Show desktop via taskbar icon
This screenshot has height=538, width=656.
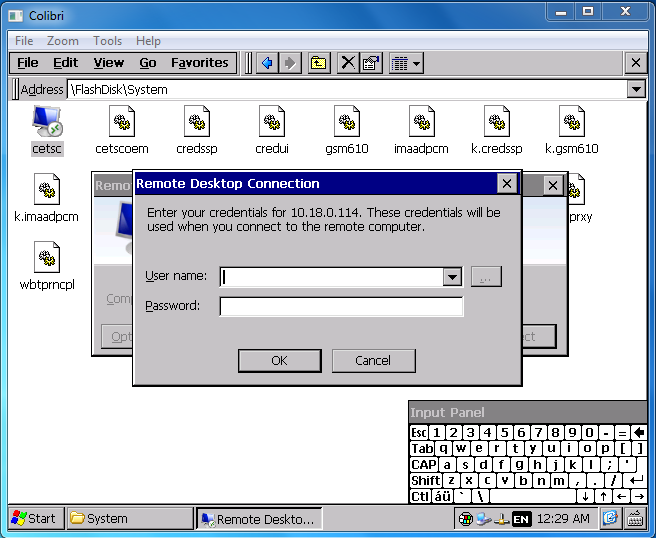pyautogui.click(x=610, y=518)
